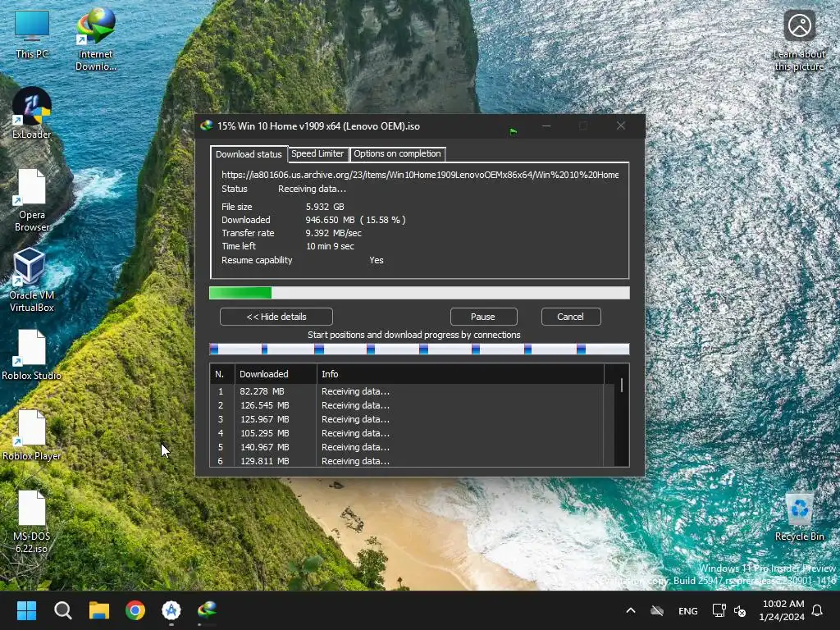Launch ExLoader desktop shortcut
This screenshot has height=630, width=840.
(x=32, y=113)
